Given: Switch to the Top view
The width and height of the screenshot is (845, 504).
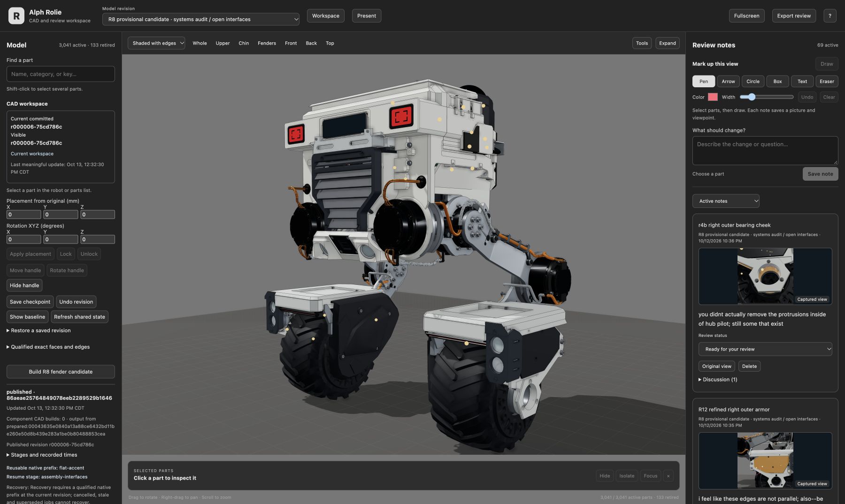Looking at the screenshot, I should pyautogui.click(x=330, y=43).
